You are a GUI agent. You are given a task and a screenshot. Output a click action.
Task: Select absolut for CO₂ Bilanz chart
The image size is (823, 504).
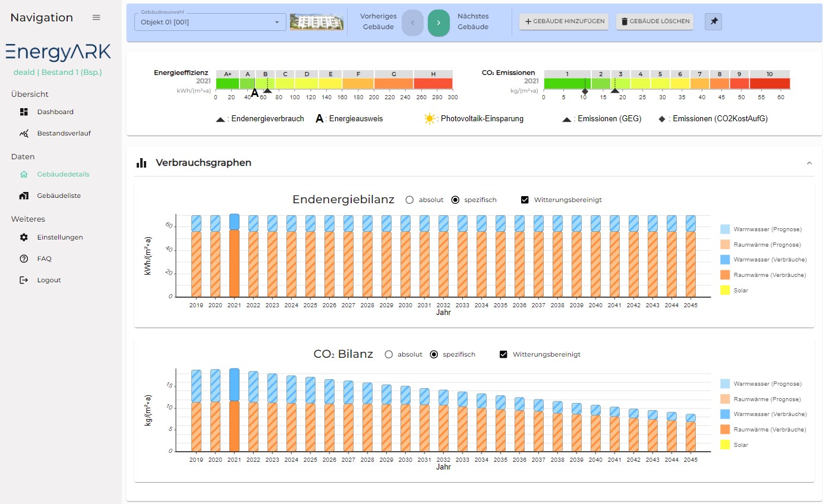389,354
